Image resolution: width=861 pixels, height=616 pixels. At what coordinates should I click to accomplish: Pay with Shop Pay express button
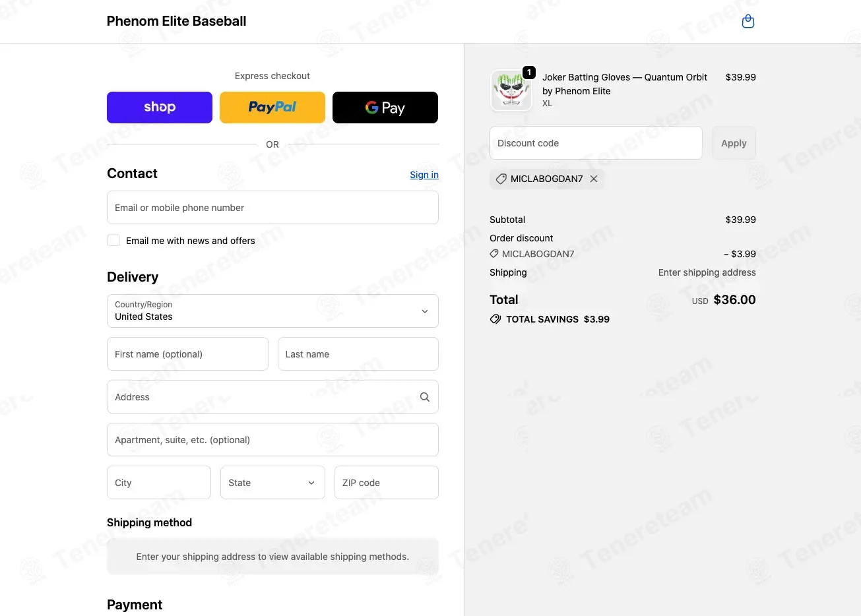(x=160, y=108)
